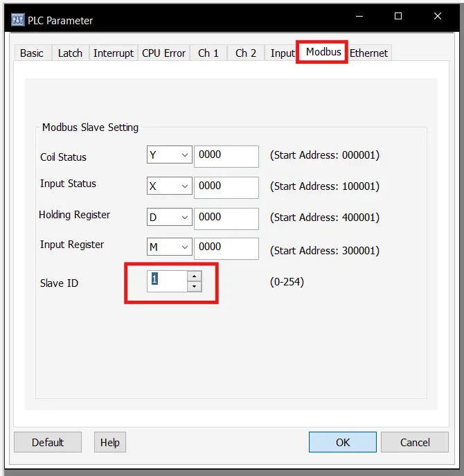Go to the CPU Error tab
The height and width of the screenshot is (476, 464).
[x=163, y=53]
